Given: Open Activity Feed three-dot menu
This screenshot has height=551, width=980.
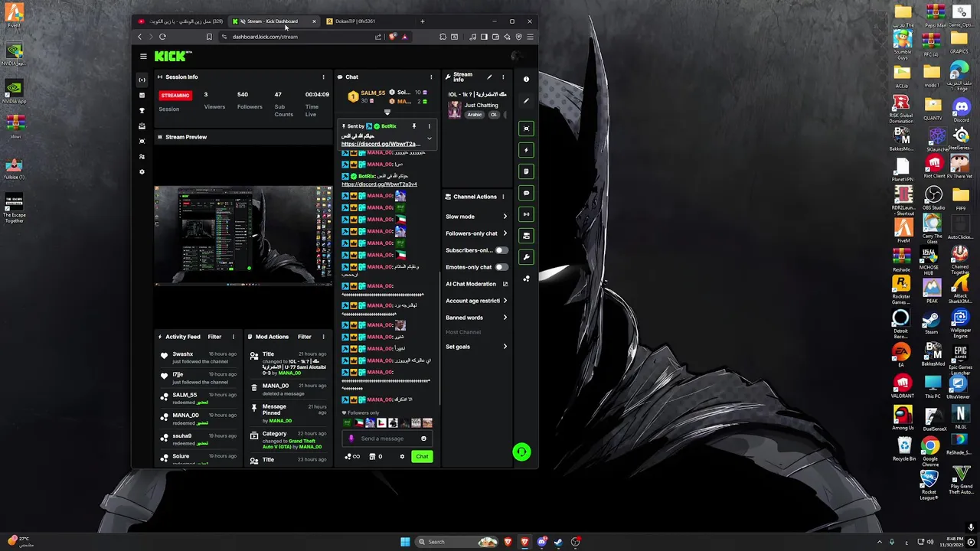Looking at the screenshot, I should coord(234,337).
